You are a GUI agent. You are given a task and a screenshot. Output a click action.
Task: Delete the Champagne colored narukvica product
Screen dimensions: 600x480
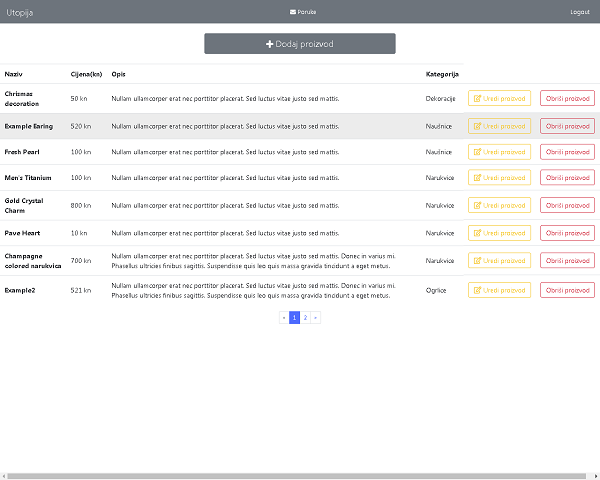click(x=567, y=260)
